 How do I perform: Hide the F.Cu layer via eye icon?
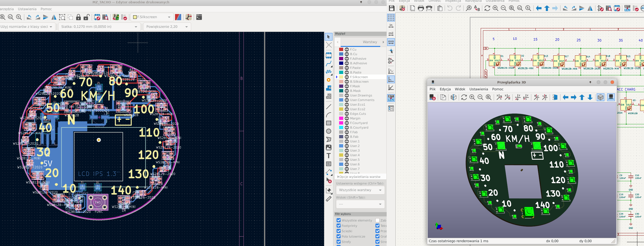pos(347,50)
